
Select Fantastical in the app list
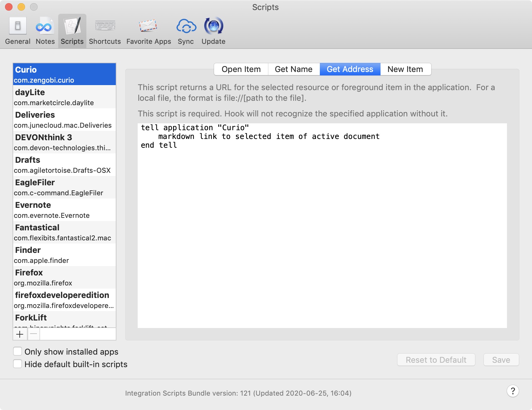tap(64, 232)
